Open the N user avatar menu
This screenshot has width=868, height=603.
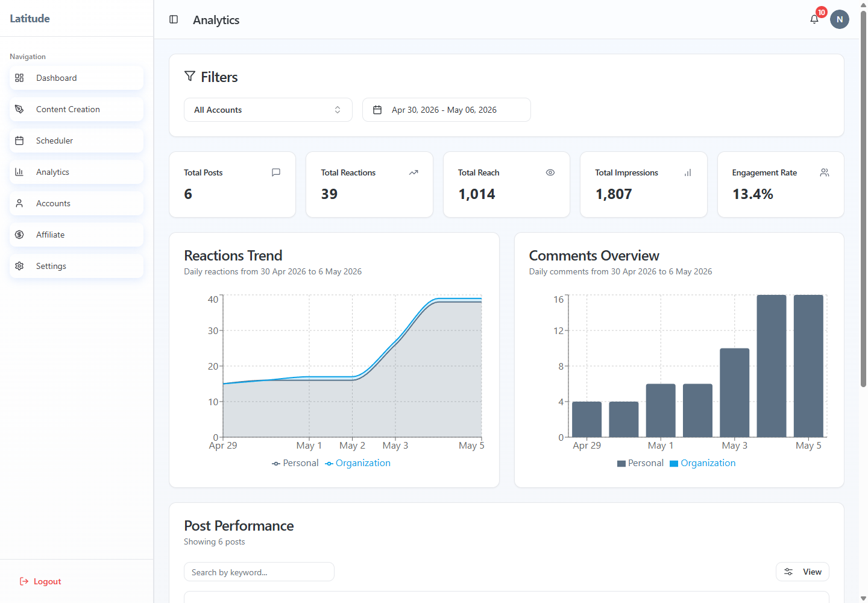[x=840, y=19]
